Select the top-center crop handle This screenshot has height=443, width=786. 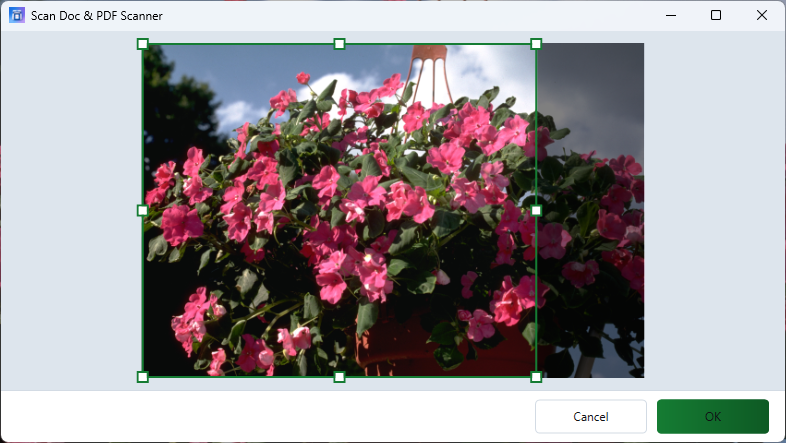[x=339, y=44]
